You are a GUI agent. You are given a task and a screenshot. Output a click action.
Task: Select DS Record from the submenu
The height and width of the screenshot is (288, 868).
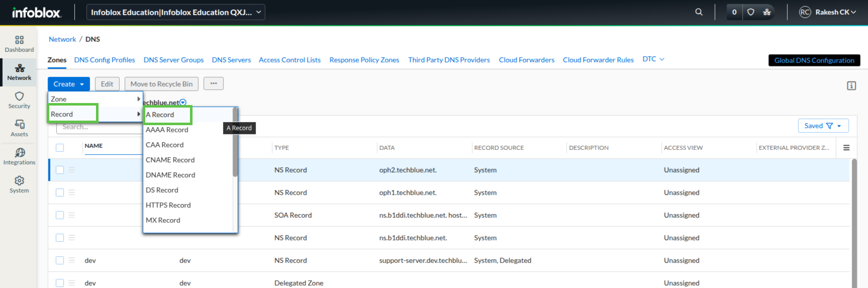pyautogui.click(x=188, y=190)
